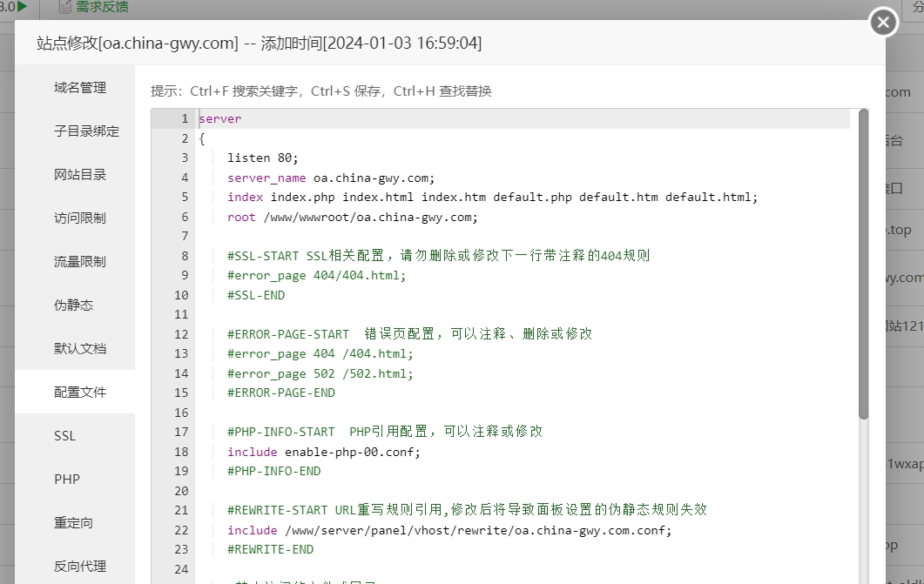924x584 pixels.
Task: Click line number 24 in gutter
Action: (181, 569)
